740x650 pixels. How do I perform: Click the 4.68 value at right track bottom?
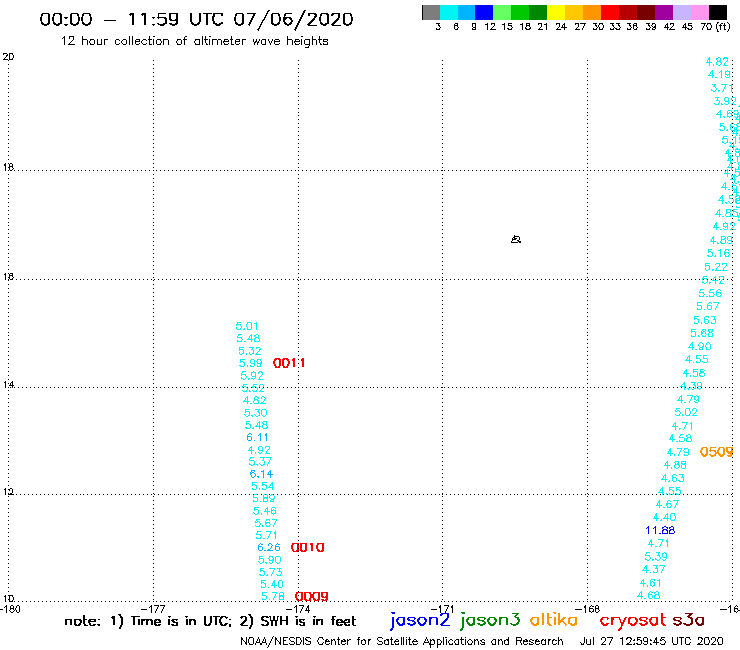pos(648,596)
